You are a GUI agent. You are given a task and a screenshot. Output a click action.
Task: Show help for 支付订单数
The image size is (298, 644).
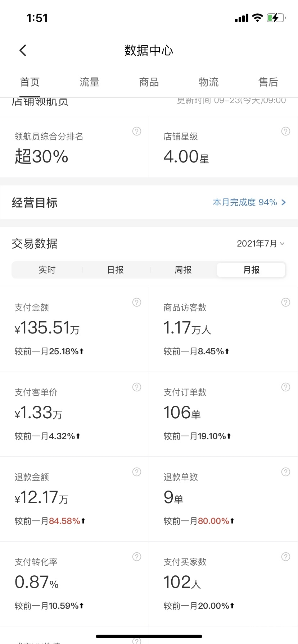tap(286, 387)
